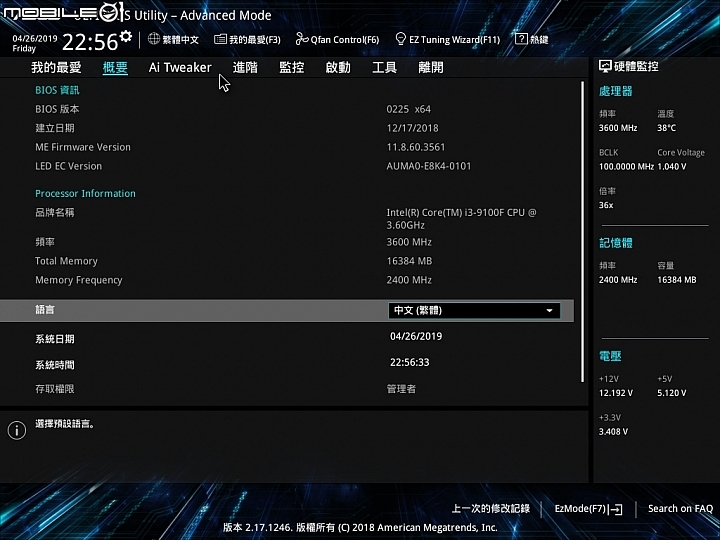
Task: Edit system date 04/26/2019 field
Action: tap(416, 337)
